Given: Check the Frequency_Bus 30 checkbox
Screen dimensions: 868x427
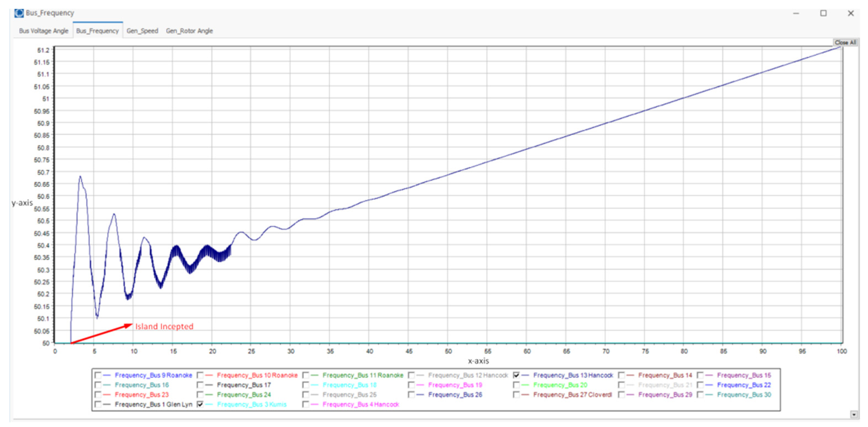Looking at the screenshot, I should pos(700,395).
